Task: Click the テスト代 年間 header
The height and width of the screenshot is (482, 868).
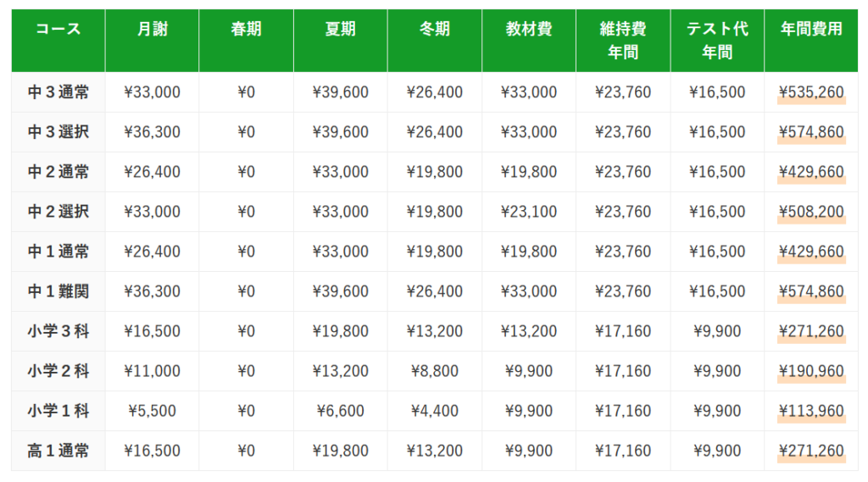Action: (x=717, y=41)
